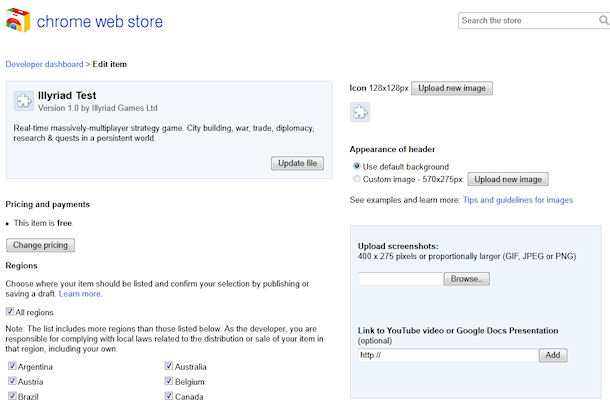This screenshot has height=405, width=610.
Task: Click the http:// video link field
Action: tap(448, 355)
